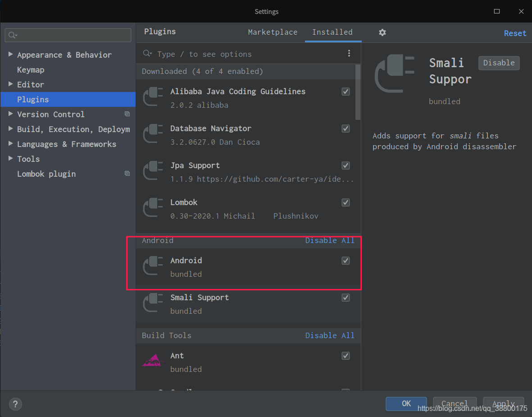
Task: Disable the Lombok plugin checkbox
Action: [x=346, y=202]
